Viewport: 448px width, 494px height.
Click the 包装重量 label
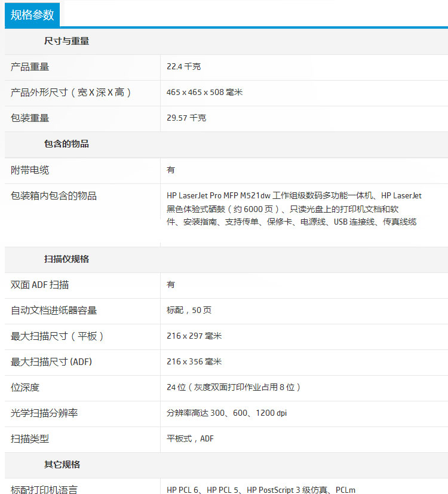point(30,118)
